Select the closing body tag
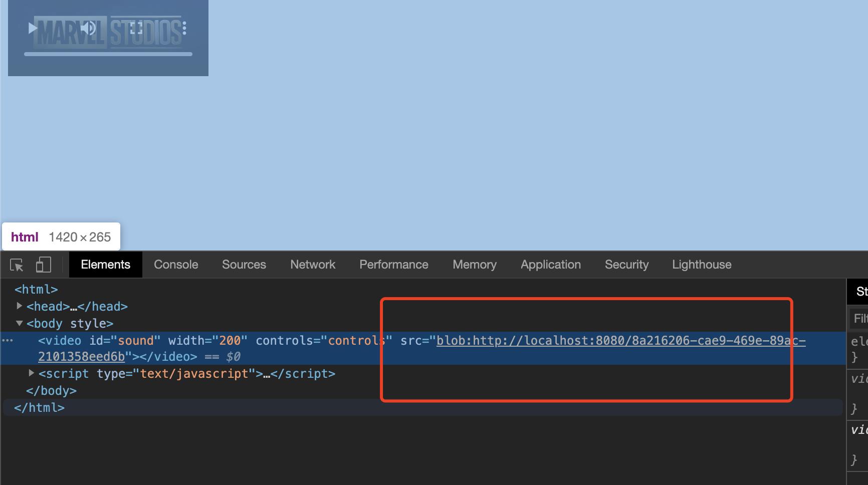Screen dimensions: 868x485 [x=51, y=391]
